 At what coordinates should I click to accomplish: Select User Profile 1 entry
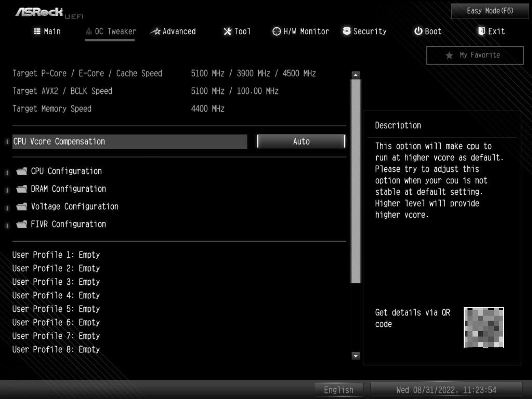click(x=56, y=255)
